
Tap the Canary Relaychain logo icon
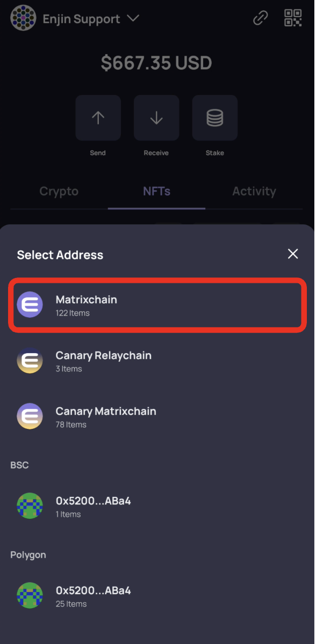coord(30,361)
